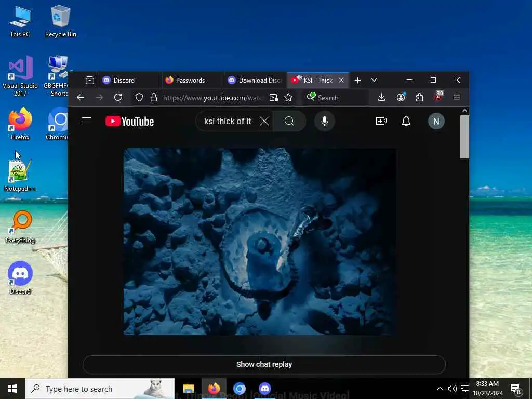Select the Everything search desktop shortcut

(x=20, y=227)
